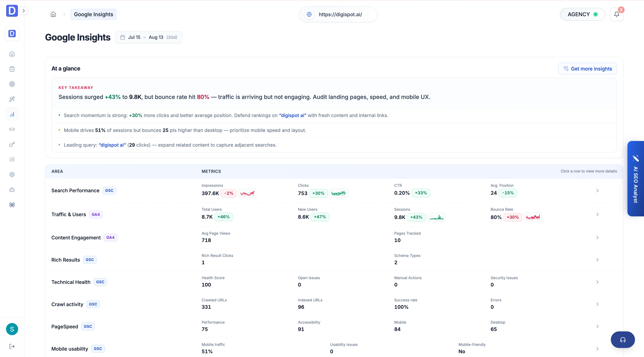The width and height of the screenshot is (644, 357).
Task: Open the workspace D icon in sidebar
Action: pyautogui.click(x=12, y=34)
